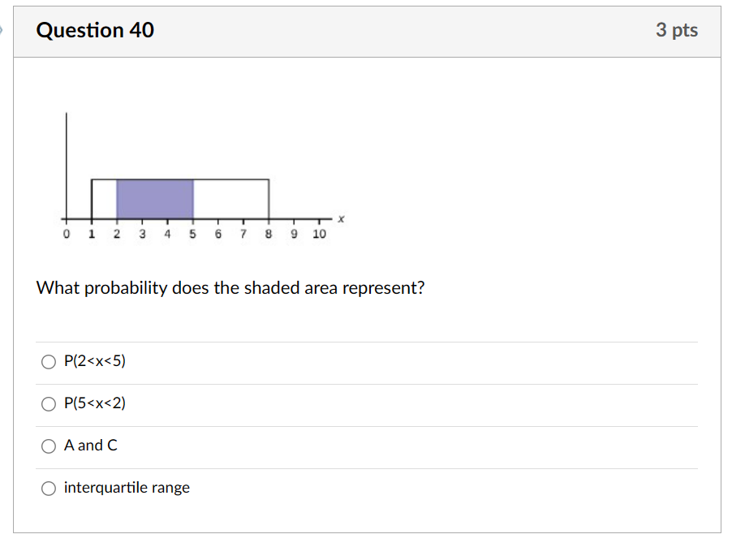Select the answer "A and C"
The image size is (732, 560).
tap(49, 446)
